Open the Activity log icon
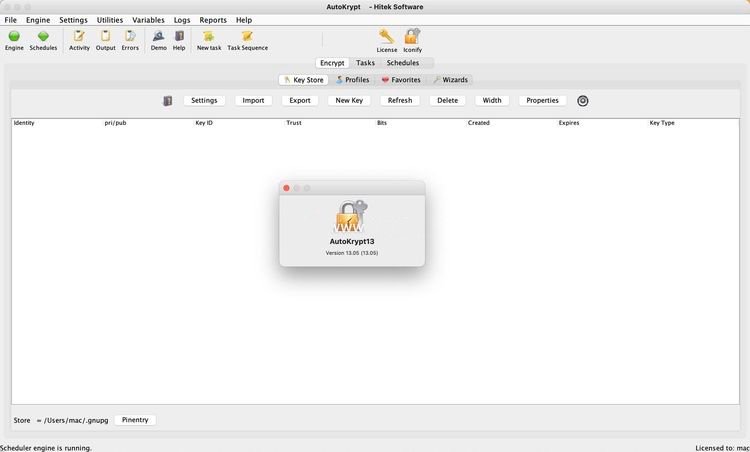This screenshot has width=750, height=452. click(79, 37)
